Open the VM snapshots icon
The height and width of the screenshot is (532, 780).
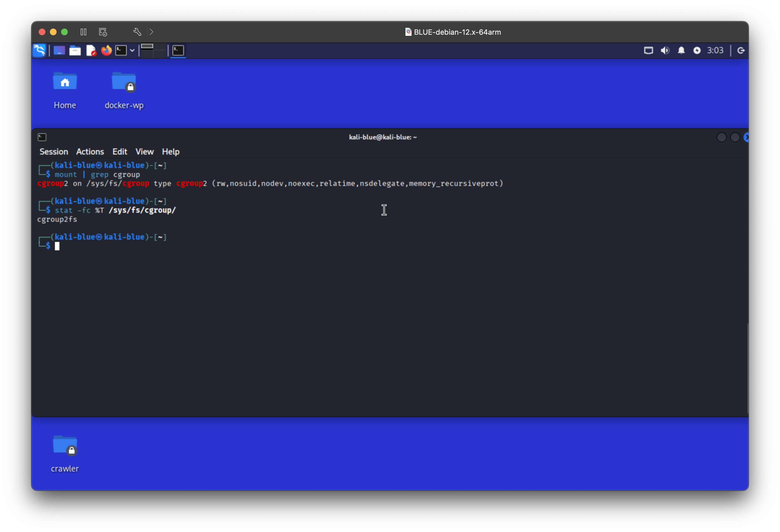[x=103, y=32]
